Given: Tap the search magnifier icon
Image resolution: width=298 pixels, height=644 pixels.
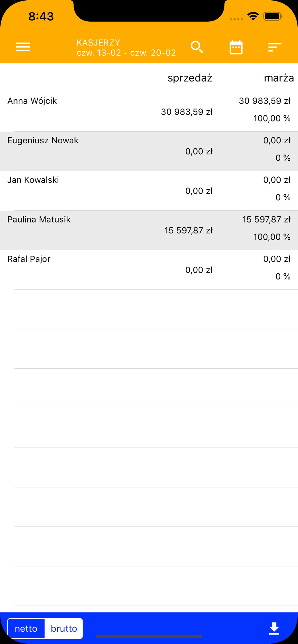Looking at the screenshot, I should click(197, 47).
